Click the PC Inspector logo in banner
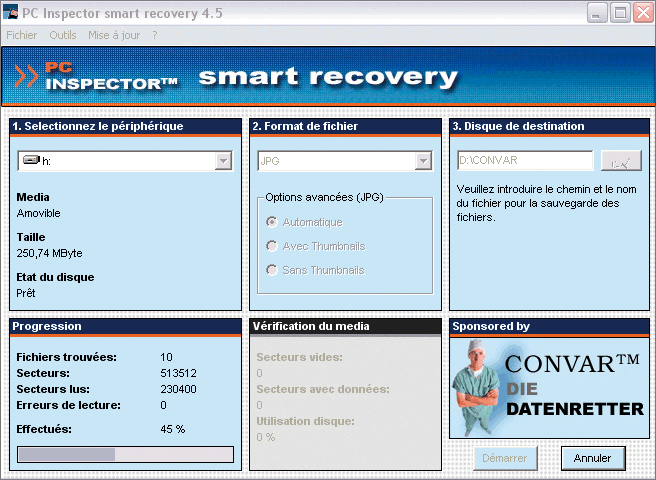Image resolution: width=656 pixels, height=480 pixels. click(97, 77)
